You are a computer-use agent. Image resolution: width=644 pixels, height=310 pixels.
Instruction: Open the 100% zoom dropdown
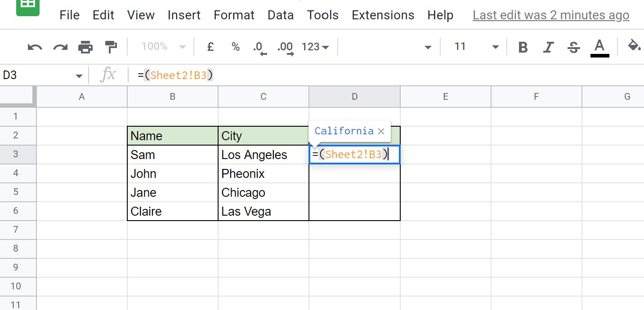pyautogui.click(x=163, y=47)
